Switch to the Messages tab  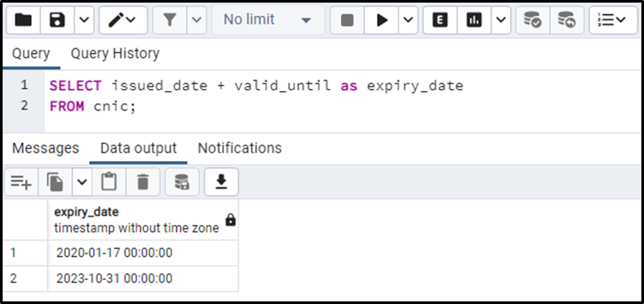click(45, 148)
